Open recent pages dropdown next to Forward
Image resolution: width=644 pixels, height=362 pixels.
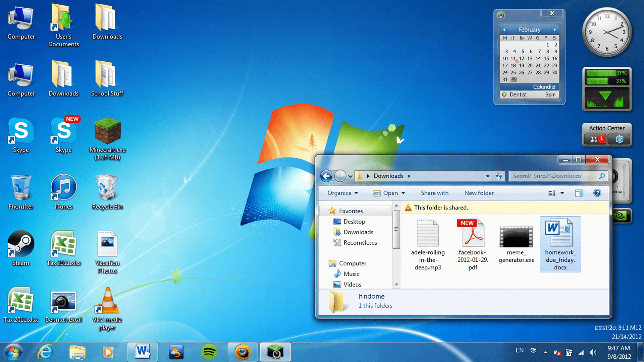(350, 176)
